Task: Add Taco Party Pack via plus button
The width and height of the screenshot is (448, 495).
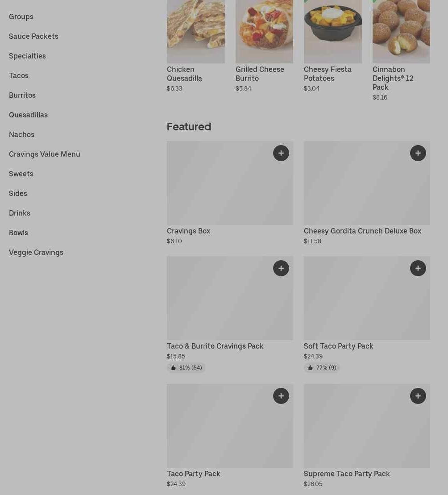Action: (281, 396)
